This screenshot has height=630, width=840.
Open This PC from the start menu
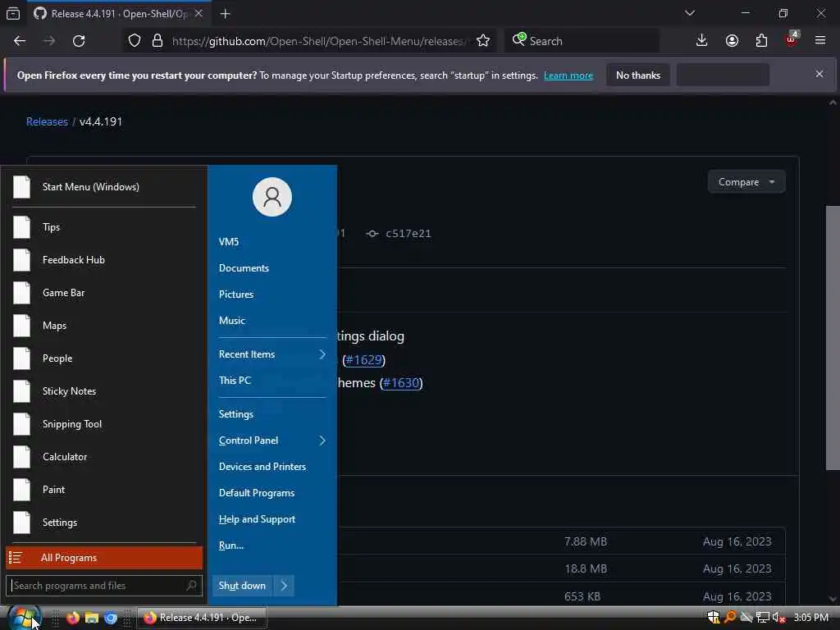(272, 381)
